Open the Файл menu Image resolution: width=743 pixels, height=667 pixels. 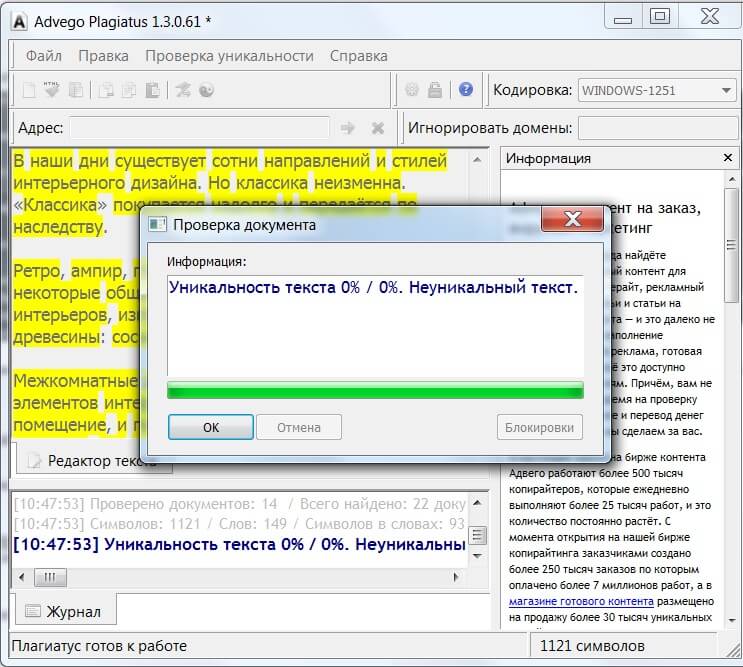44,56
